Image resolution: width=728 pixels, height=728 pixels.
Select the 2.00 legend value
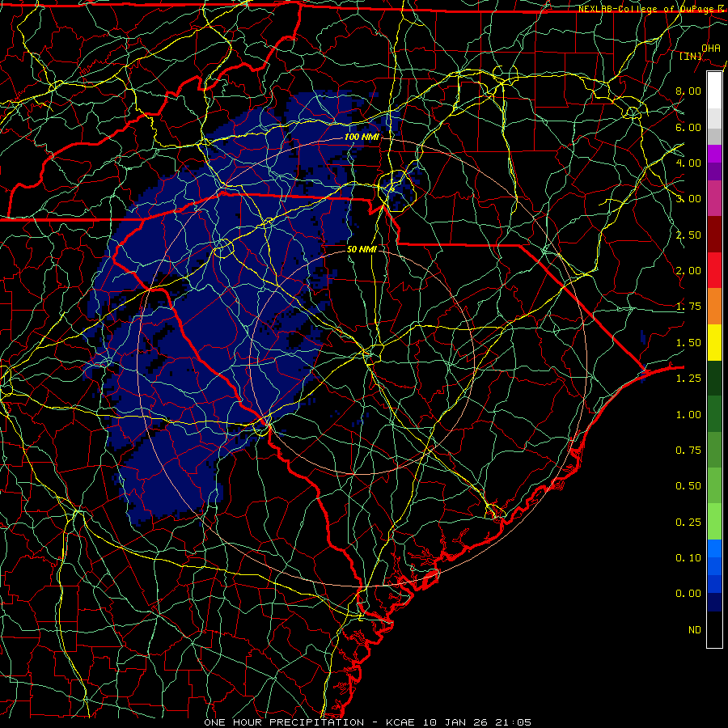(x=688, y=271)
